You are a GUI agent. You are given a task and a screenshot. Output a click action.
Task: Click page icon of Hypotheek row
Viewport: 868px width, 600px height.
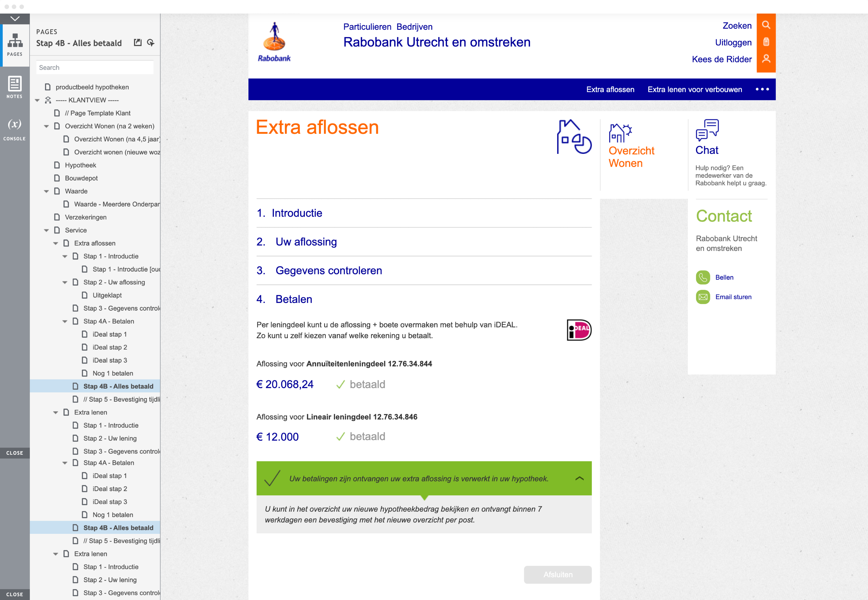click(57, 165)
